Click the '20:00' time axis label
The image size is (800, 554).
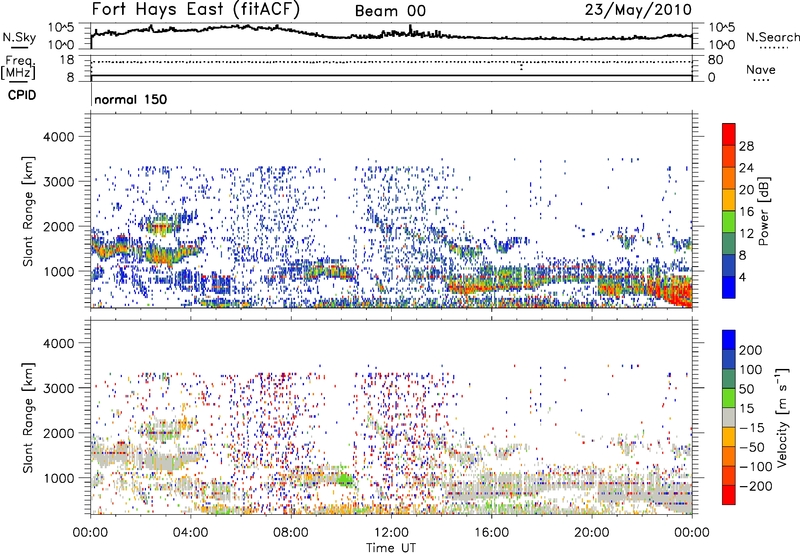click(591, 533)
